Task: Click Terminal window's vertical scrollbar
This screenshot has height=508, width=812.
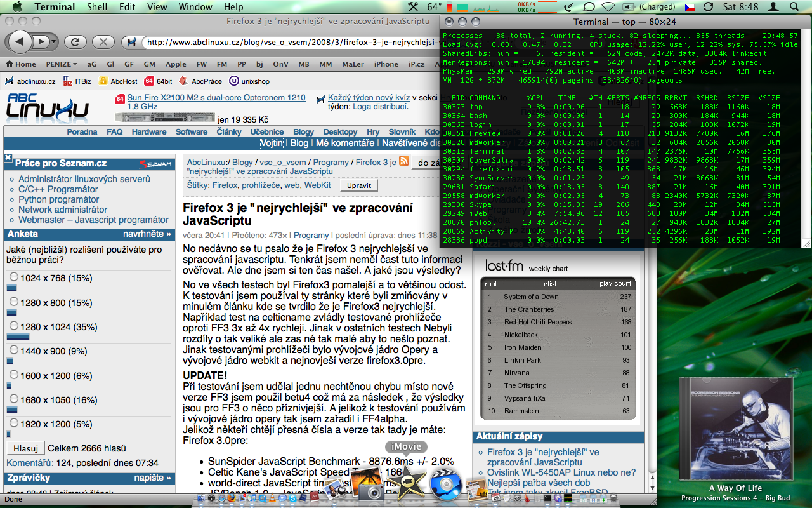Action: (806, 133)
